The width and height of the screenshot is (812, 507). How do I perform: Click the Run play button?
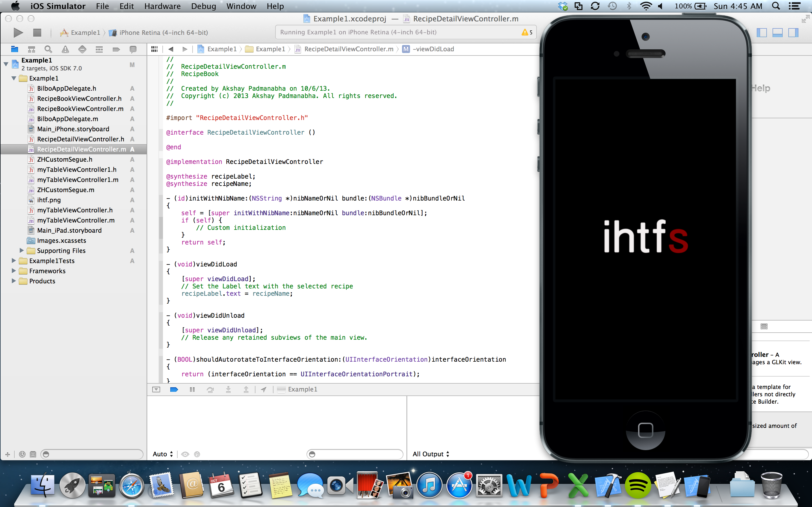pyautogui.click(x=18, y=32)
